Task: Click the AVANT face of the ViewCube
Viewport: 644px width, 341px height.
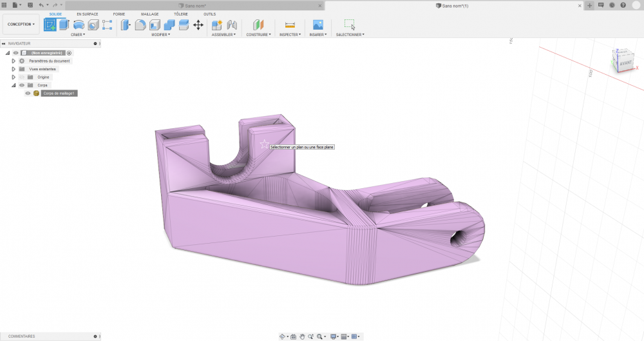Action: (625, 64)
